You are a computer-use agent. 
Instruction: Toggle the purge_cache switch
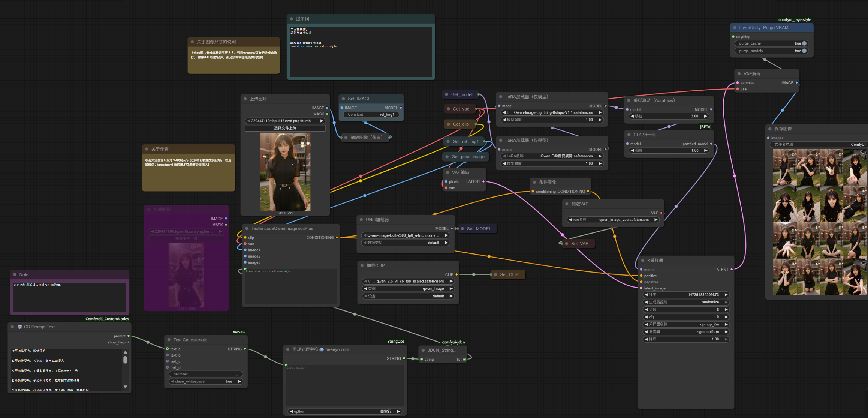pyautogui.click(x=804, y=43)
